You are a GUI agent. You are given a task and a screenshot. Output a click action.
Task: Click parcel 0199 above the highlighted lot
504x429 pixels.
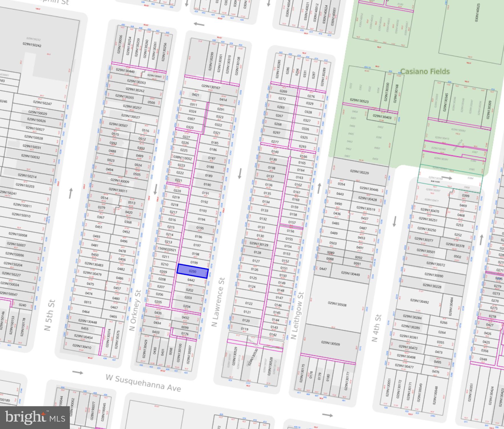[194, 262]
